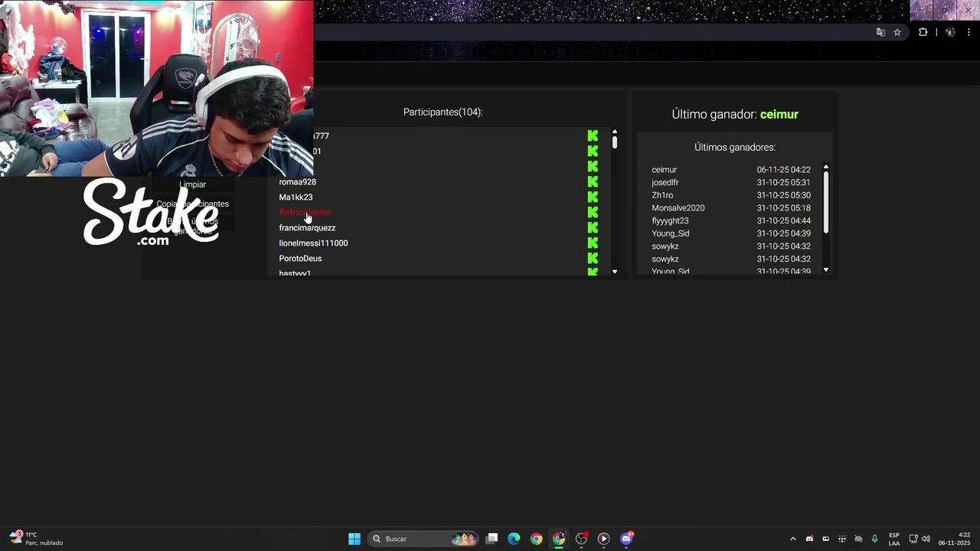Open the Chrome profile avatar
Viewport: 980px width, 551px height.
[950, 32]
